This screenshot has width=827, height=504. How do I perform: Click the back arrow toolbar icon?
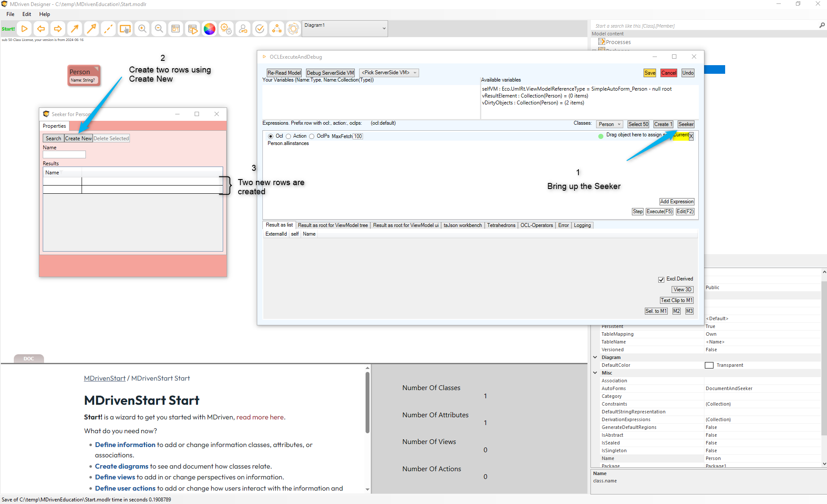coord(41,29)
